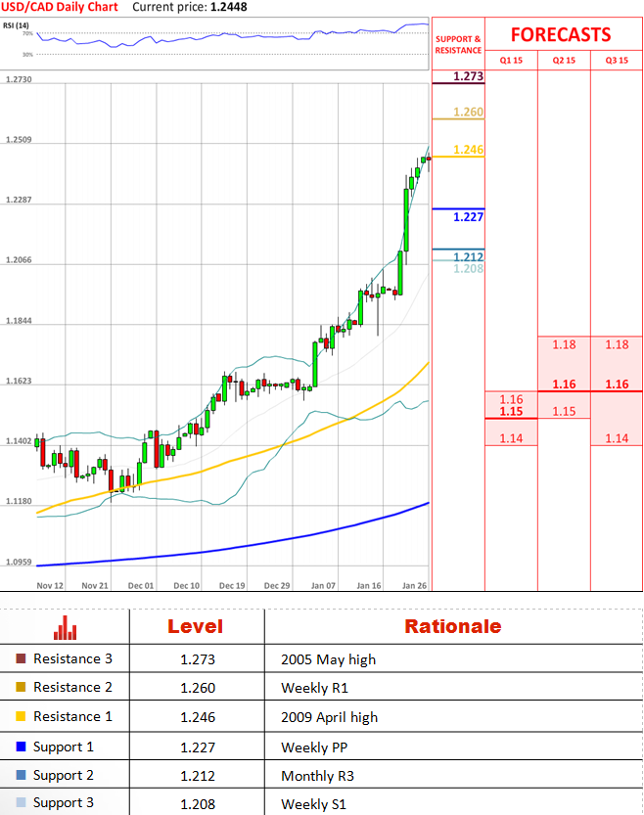
Task: Click the Resistance 3 maroon color swatch
Action: 21,658
